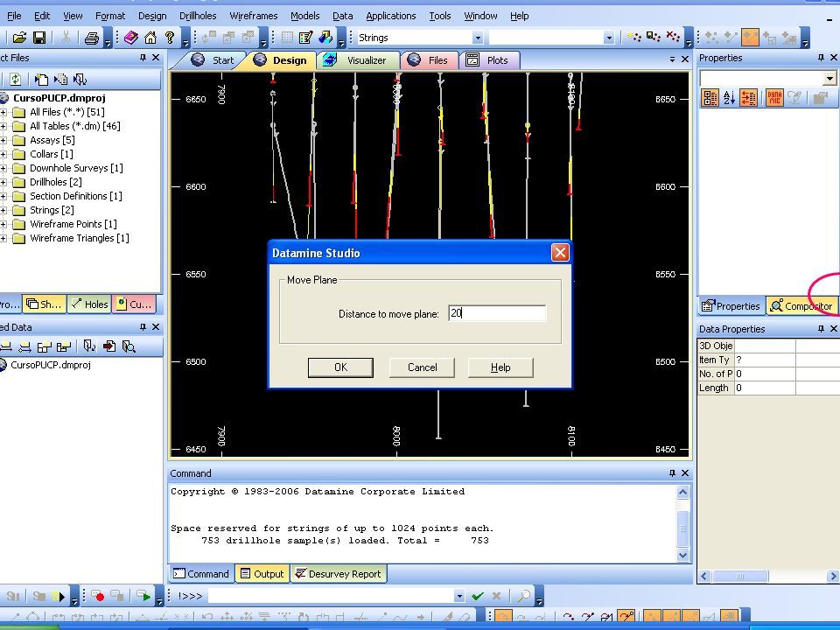Click the Home house icon
This screenshot has width=840, height=630.
click(x=150, y=38)
